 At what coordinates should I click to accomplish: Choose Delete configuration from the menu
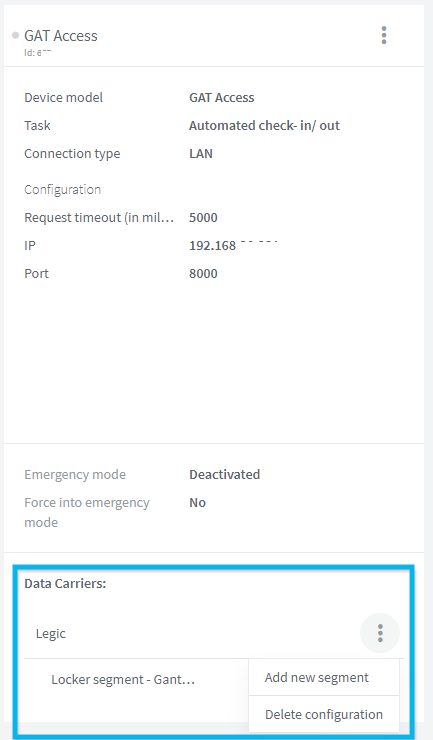pos(324,714)
